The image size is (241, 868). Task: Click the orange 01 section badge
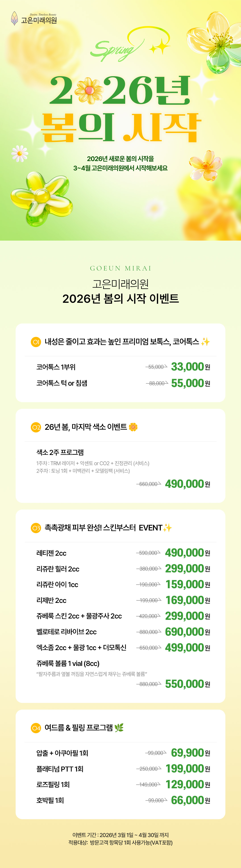click(x=36, y=342)
